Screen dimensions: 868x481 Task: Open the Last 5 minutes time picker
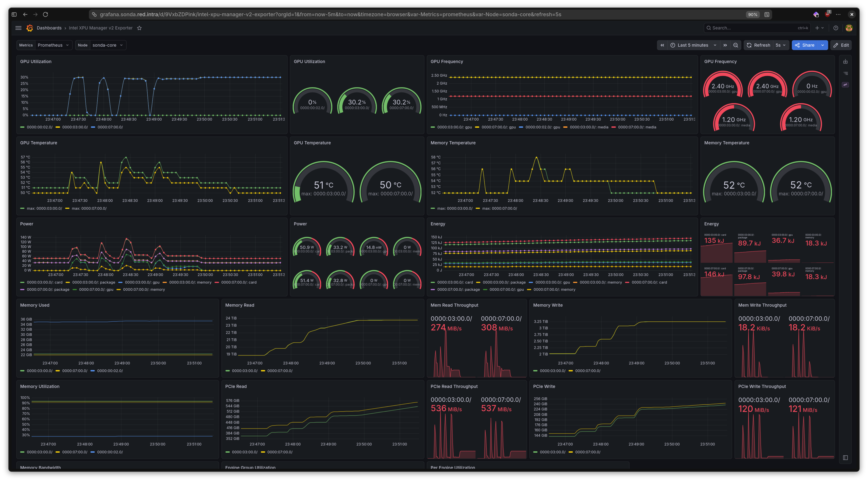[x=693, y=45]
